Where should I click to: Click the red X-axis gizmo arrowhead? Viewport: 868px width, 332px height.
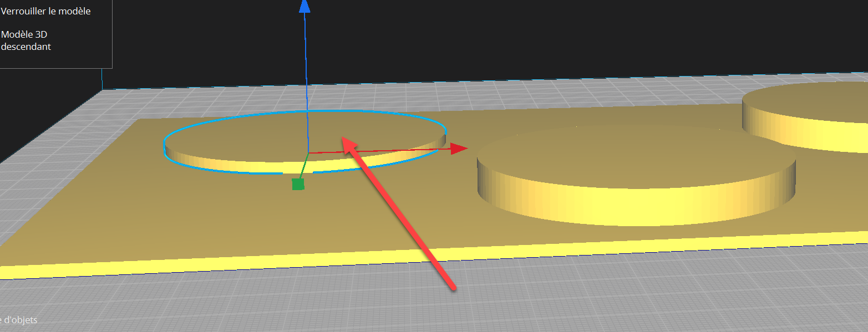(459, 148)
